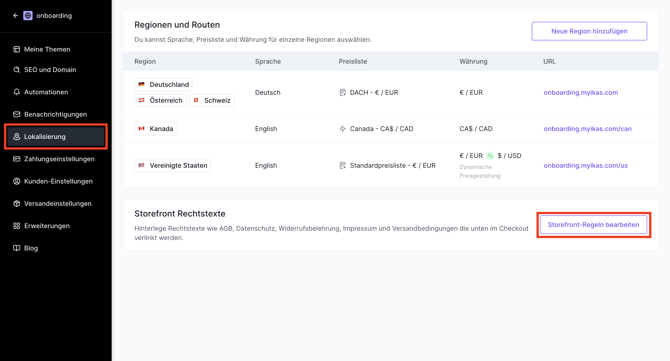Viewport: 670px width, 361px height.
Task: Click the Erweiterungen grid icon
Action: (x=17, y=226)
